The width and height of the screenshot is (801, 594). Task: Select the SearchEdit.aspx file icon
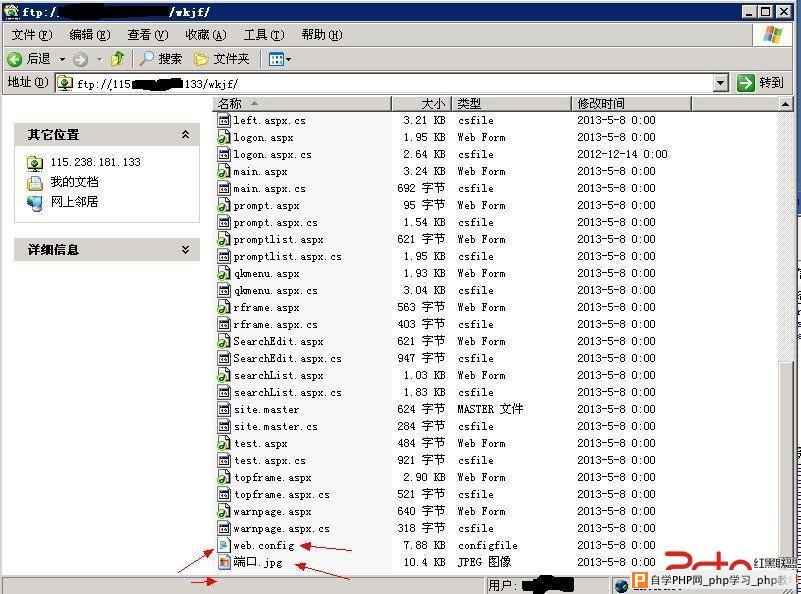[224, 341]
